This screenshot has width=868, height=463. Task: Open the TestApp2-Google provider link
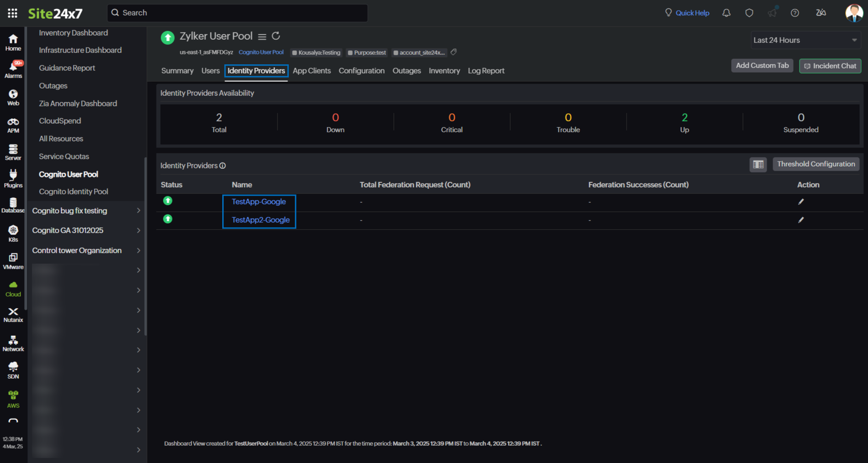261,220
